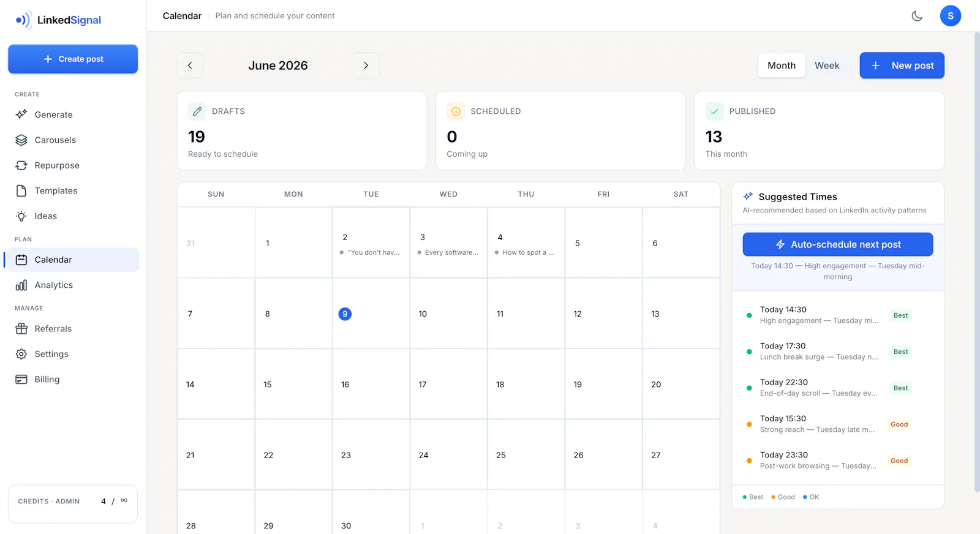Click the Good badge for Today 15:30

[x=899, y=424]
